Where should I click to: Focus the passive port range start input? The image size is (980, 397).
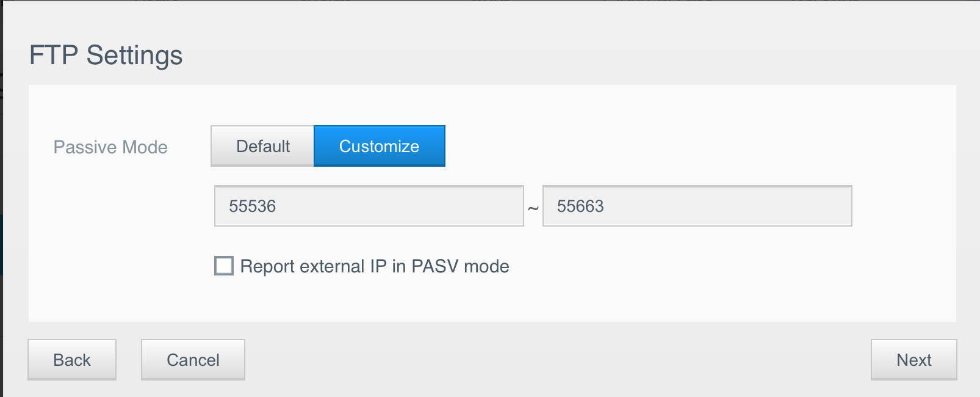coord(369,206)
